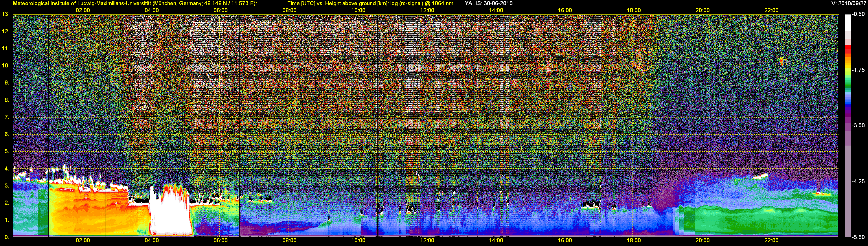The image size is (868, 246).
Task: Click the 'Time [UTC] vs. Height above ground' heading
Action: tap(370, 3)
